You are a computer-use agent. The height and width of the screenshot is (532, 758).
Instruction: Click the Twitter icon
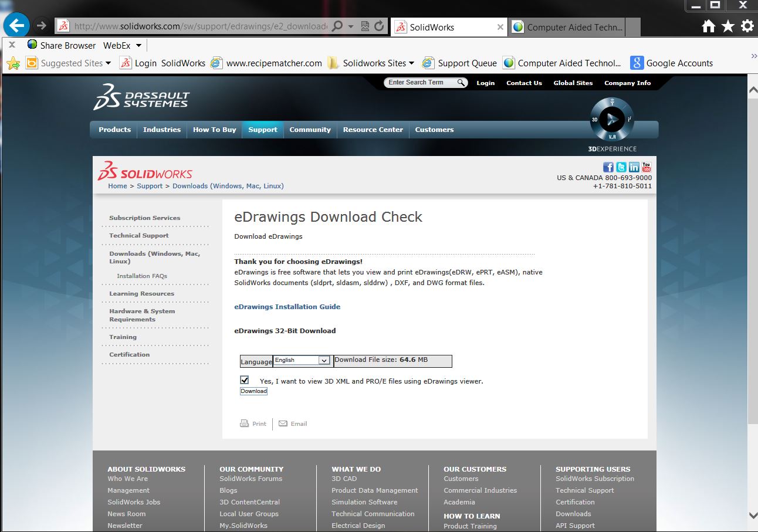tap(621, 167)
